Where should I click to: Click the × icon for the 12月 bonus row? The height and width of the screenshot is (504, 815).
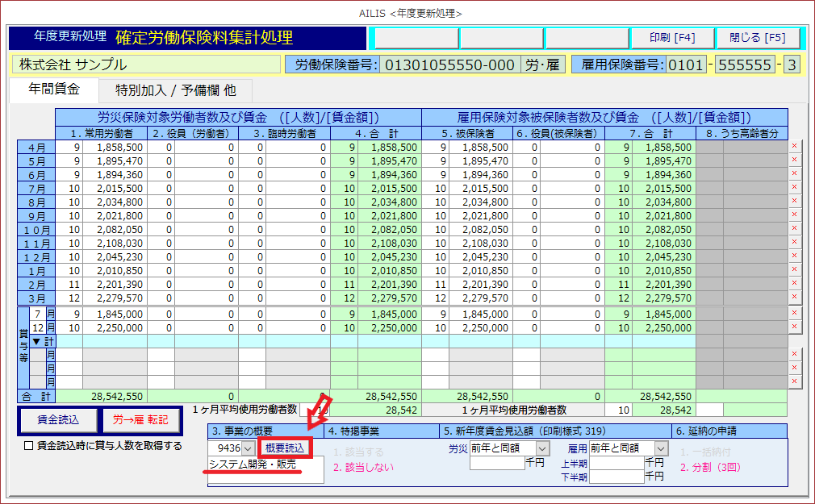795,327
